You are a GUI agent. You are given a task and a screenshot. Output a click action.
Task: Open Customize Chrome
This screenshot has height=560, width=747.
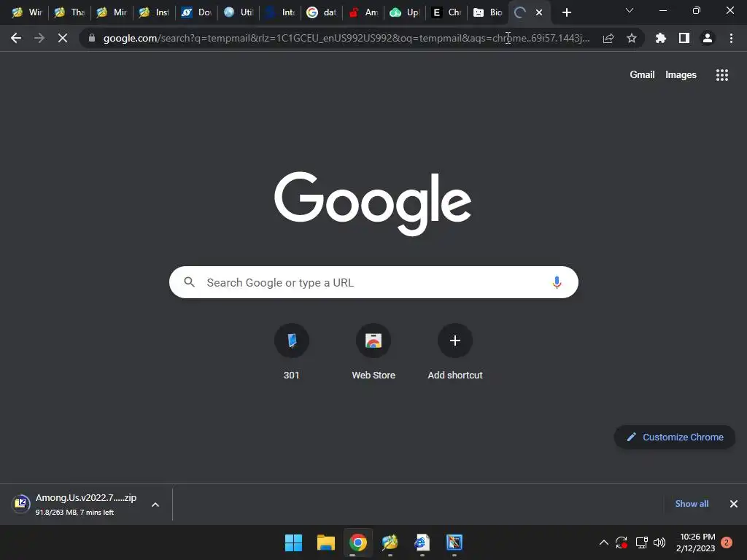point(675,437)
